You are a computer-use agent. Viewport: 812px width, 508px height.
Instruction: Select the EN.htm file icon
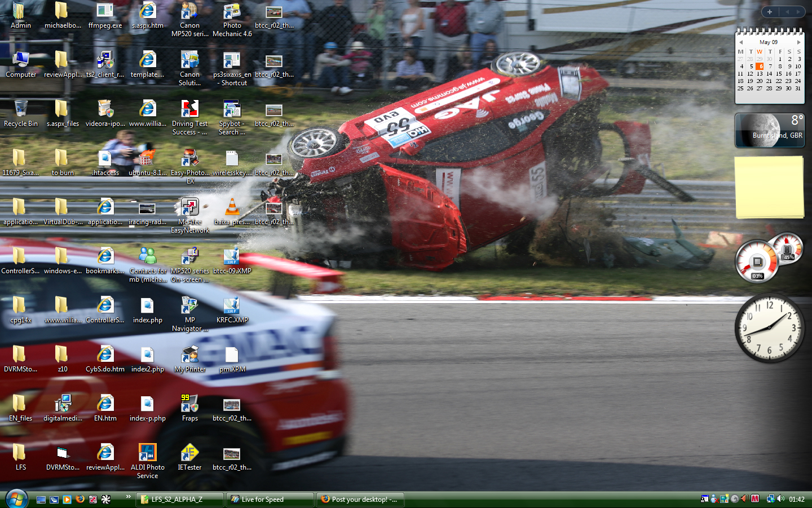pos(105,409)
